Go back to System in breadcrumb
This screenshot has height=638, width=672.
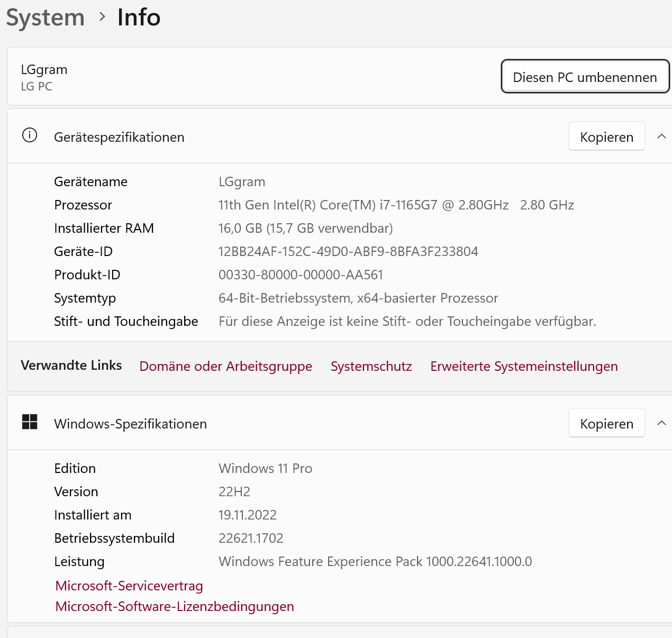click(x=46, y=17)
